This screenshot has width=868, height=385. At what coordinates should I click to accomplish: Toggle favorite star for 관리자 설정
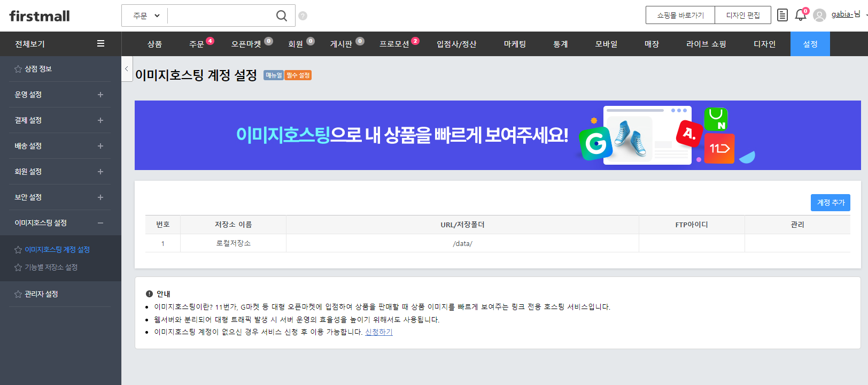click(18, 294)
